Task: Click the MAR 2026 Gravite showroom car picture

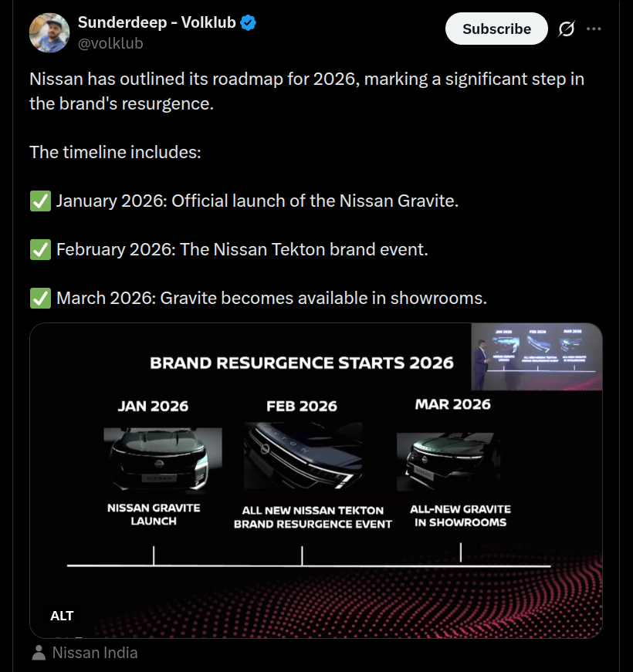Action: 449,461
